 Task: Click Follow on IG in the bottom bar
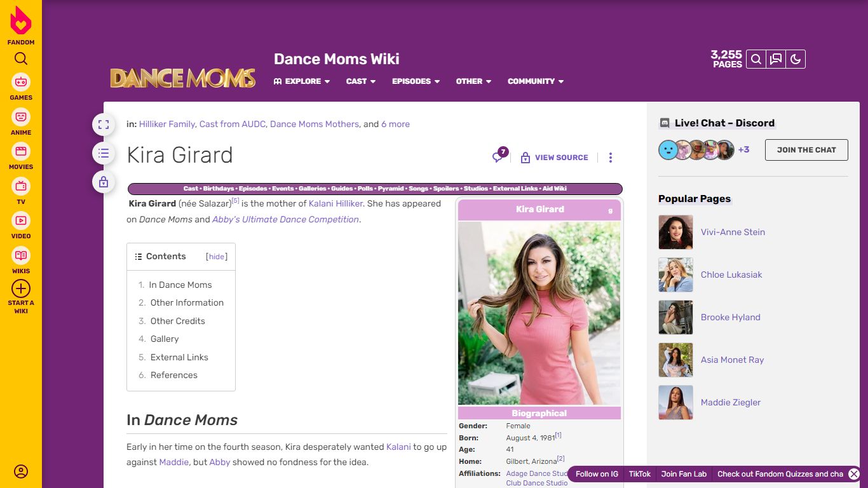[597, 474]
